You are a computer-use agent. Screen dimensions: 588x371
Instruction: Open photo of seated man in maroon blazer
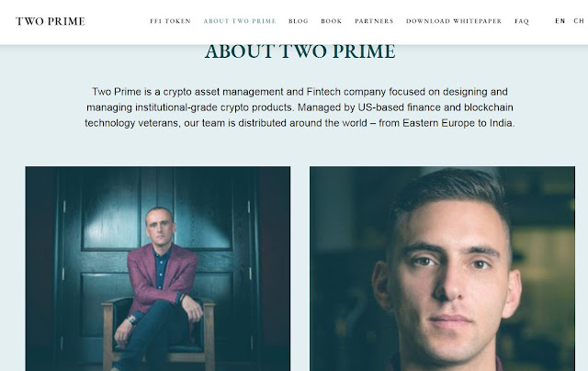tap(158, 269)
